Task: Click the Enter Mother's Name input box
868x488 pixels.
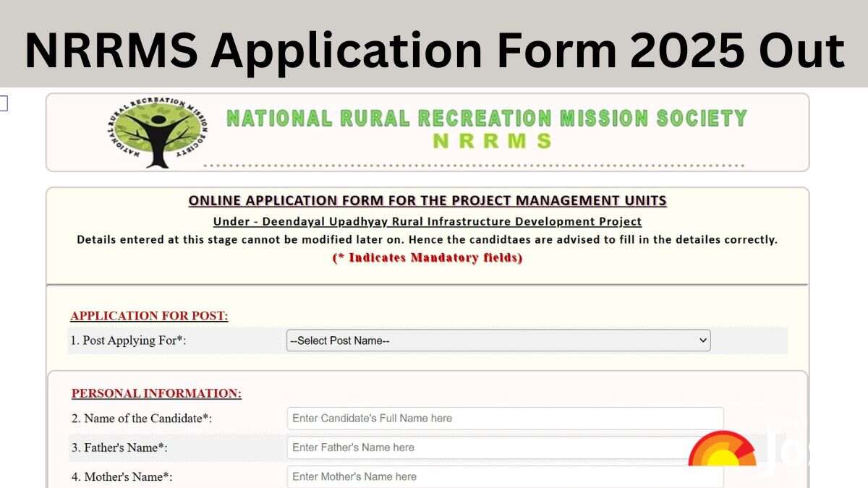Action: [x=504, y=476]
